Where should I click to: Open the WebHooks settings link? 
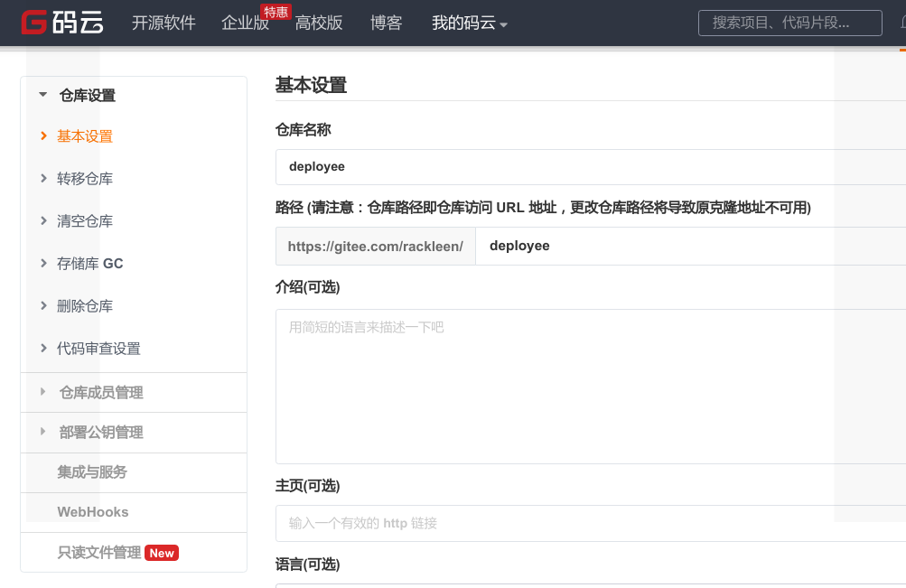click(x=93, y=512)
